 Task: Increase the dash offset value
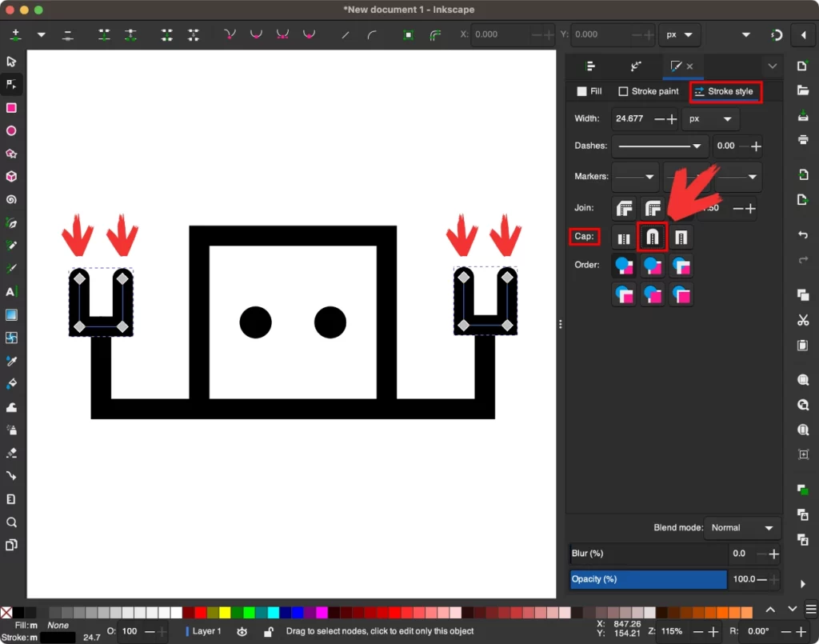pyautogui.click(x=756, y=146)
